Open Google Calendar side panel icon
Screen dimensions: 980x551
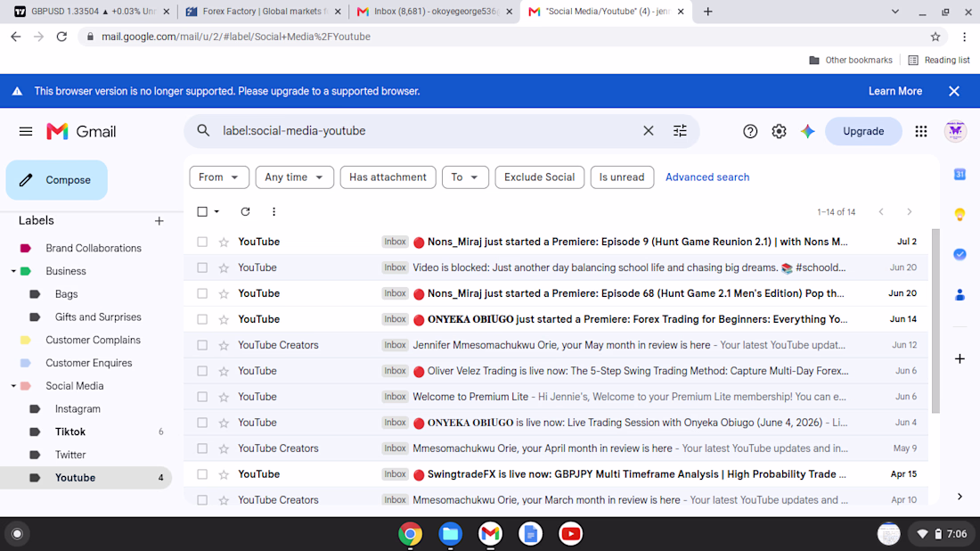tap(960, 175)
